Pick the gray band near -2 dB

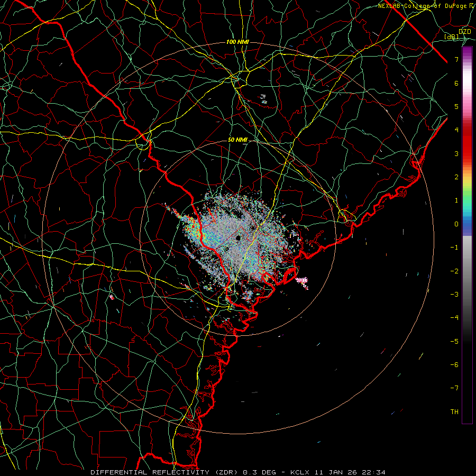467,270
